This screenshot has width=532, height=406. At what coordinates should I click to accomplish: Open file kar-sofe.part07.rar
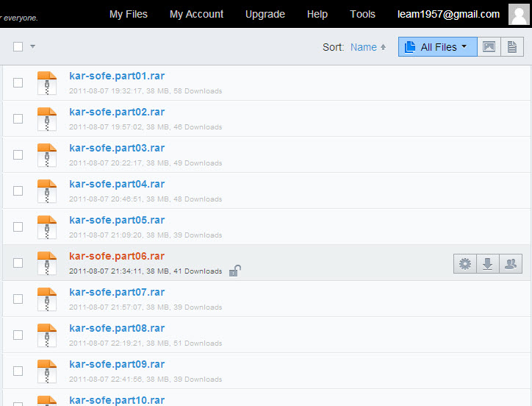117,292
